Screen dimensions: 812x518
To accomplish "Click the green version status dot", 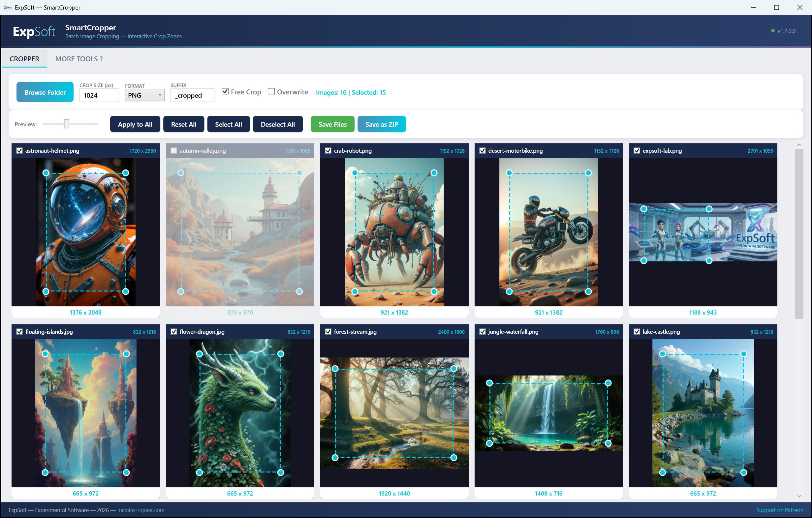I will click(772, 31).
